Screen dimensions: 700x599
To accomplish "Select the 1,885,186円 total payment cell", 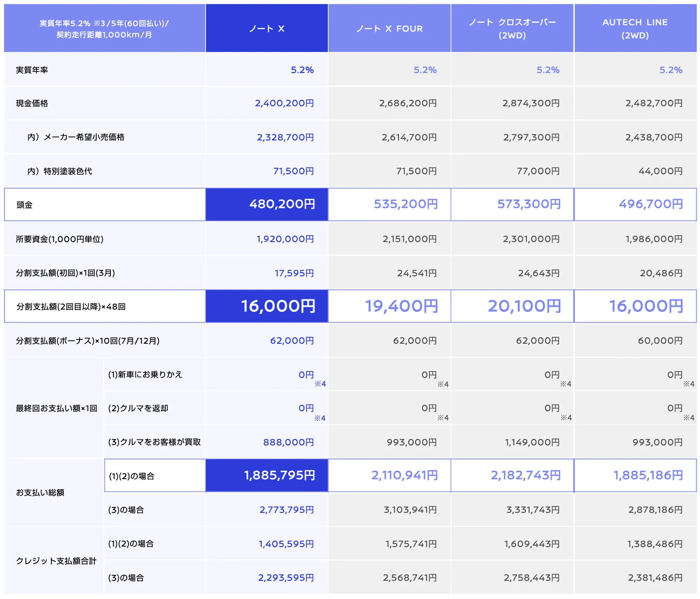I will coord(635,475).
